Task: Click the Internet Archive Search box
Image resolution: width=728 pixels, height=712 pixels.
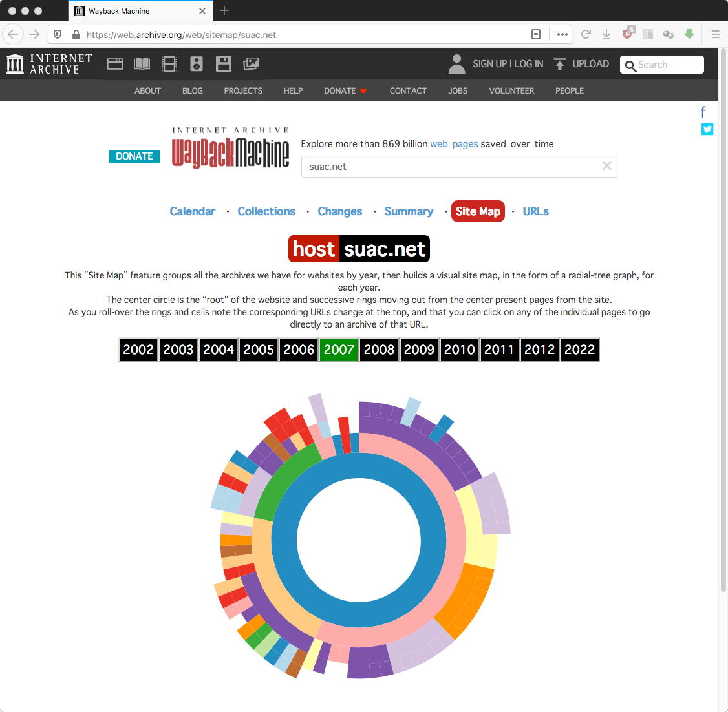Action: click(661, 65)
